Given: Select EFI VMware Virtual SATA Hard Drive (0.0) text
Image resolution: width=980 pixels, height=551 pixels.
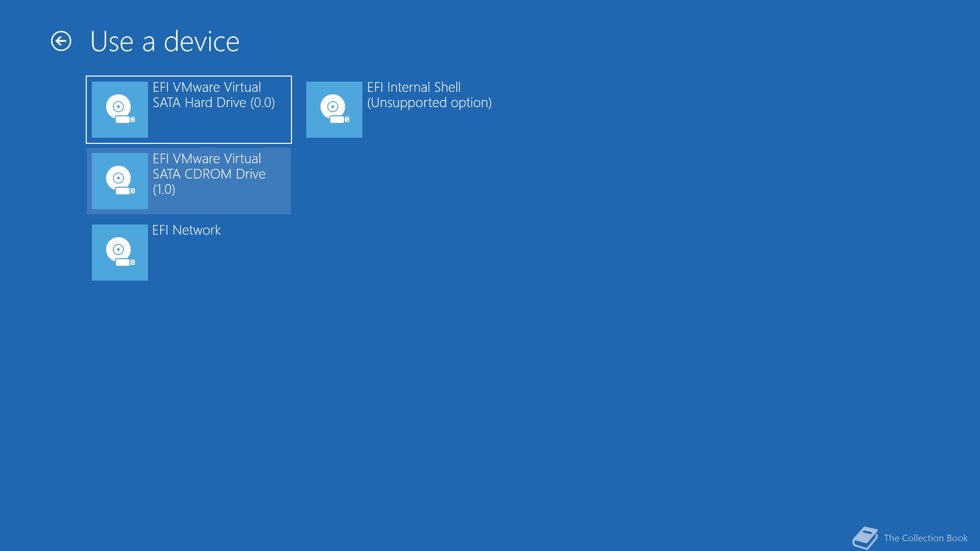Looking at the screenshot, I should pyautogui.click(x=214, y=95).
